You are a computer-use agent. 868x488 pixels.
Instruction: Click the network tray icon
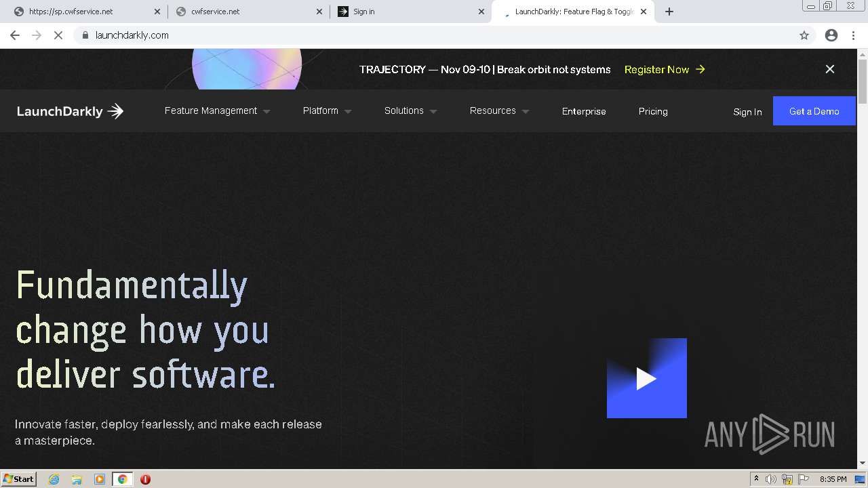point(787,479)
